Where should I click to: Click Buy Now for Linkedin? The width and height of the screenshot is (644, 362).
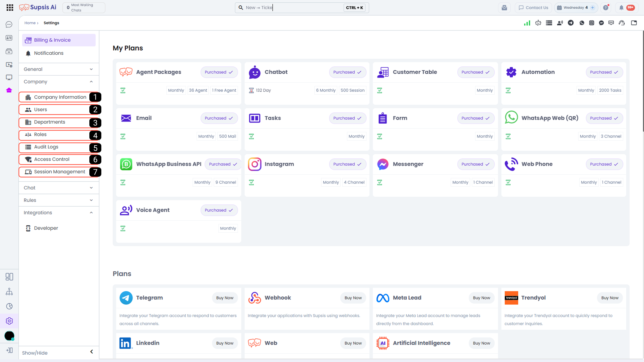pos(225,343)
